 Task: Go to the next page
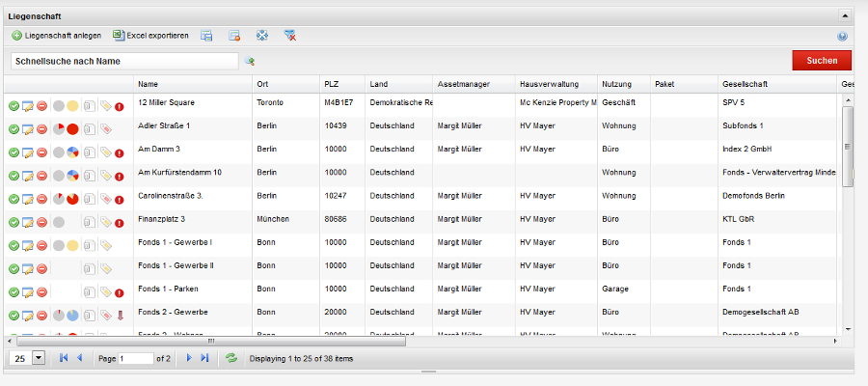[189, 358]
